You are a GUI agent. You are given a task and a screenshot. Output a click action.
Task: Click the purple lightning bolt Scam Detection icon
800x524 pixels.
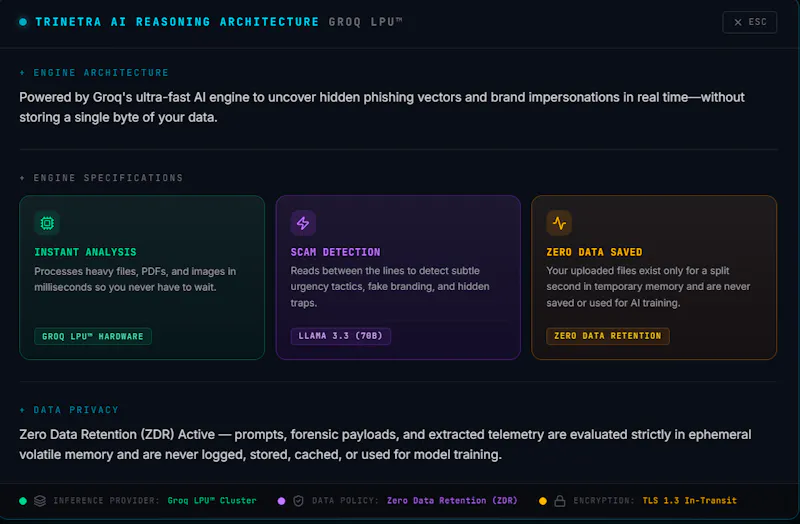pos(303,223)
